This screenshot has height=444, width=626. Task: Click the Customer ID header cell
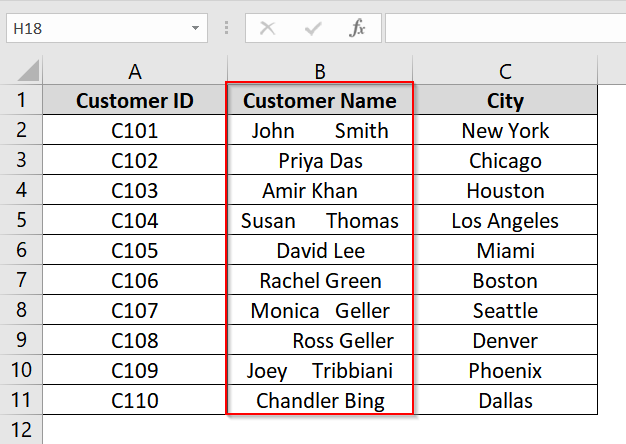[135, 100]
